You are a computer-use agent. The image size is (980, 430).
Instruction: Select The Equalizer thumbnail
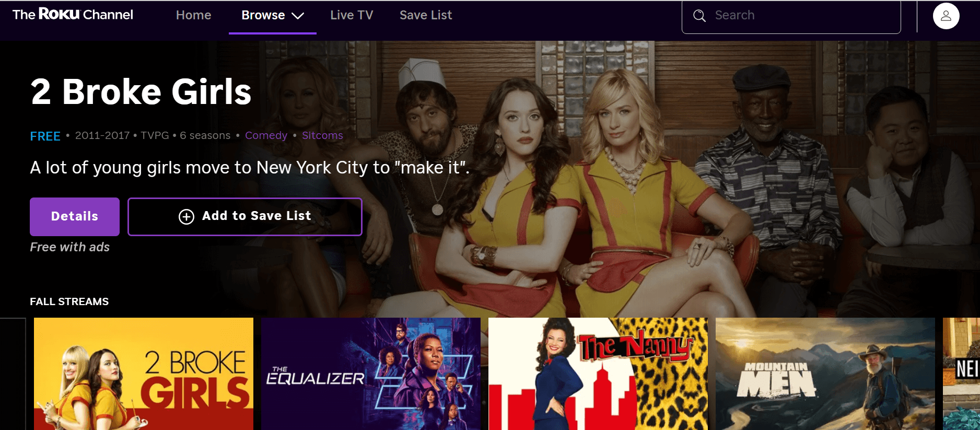(371, 374)
